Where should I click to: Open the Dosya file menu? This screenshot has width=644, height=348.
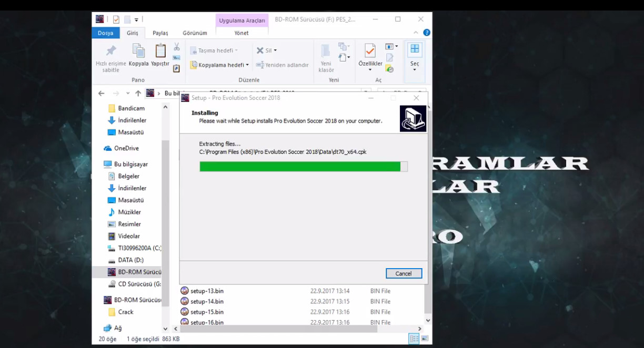105,33
